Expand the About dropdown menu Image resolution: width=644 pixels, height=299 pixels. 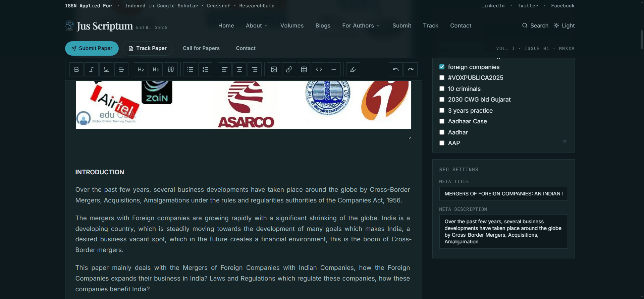point(257,25)
